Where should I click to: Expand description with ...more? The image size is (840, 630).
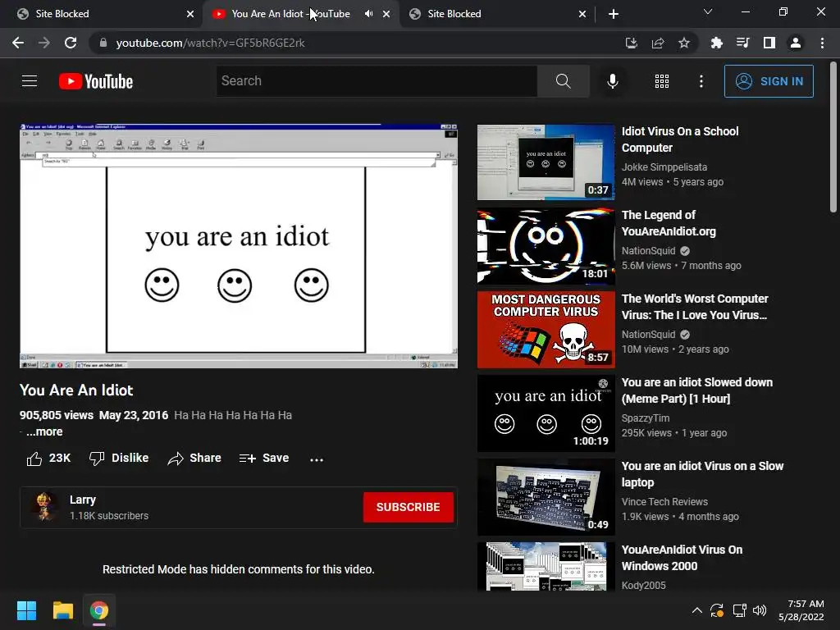(x=44, y=431)
